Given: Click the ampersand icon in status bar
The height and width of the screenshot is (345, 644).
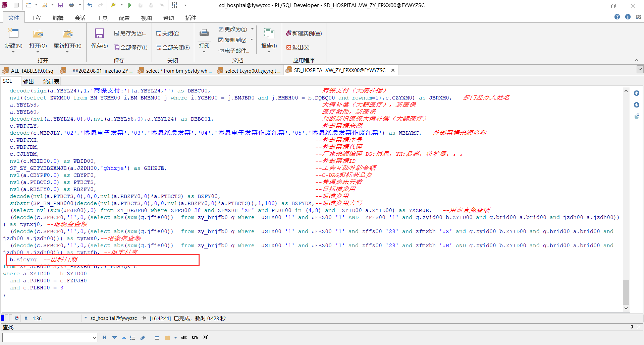Looking at the screenshot, I should (x=26, y=318).
